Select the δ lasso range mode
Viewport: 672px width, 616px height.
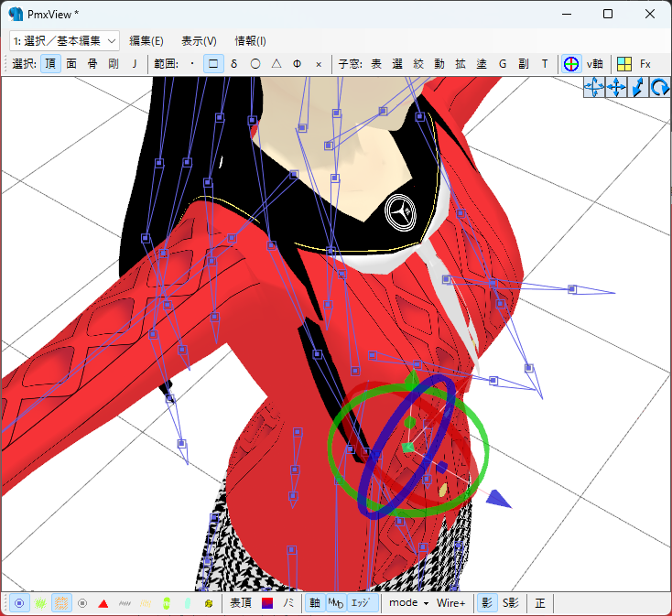click(234, 64)
